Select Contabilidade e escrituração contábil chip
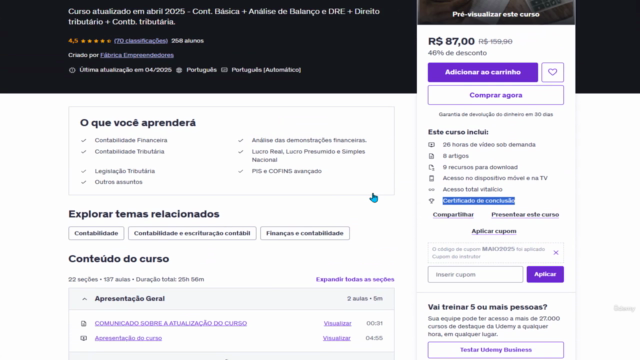 192,233
